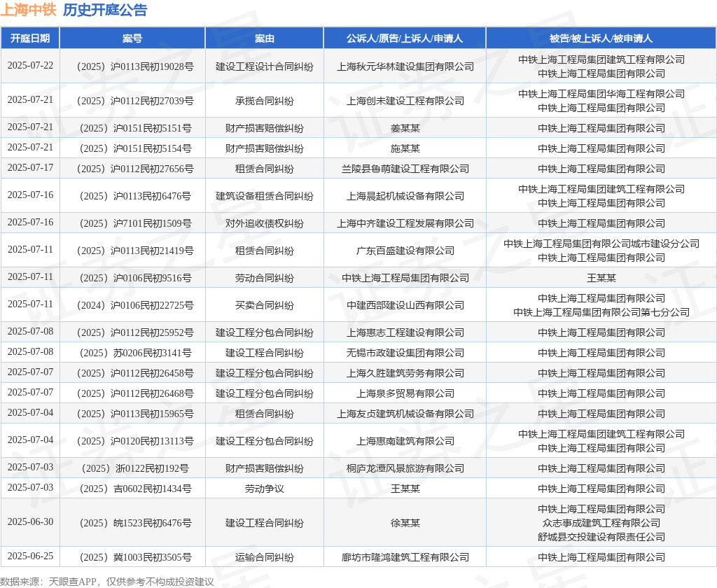Click defendant 众志事成建筑工程有限公司

(x=601, y=523)
